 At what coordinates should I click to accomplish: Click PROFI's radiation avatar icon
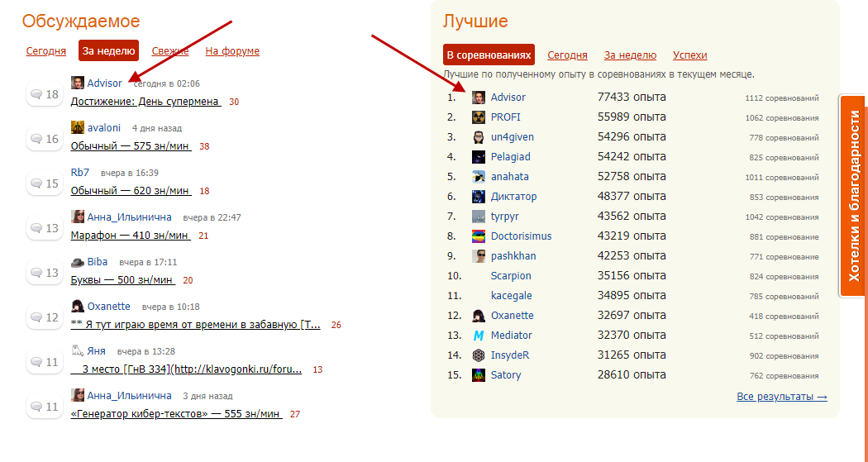pos(479,117)
